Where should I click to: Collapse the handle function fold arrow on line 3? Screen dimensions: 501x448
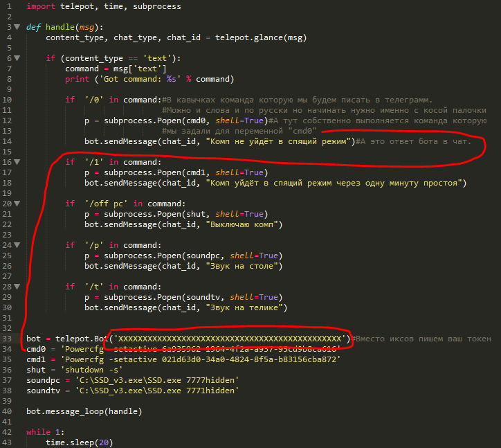click(17, 27)
